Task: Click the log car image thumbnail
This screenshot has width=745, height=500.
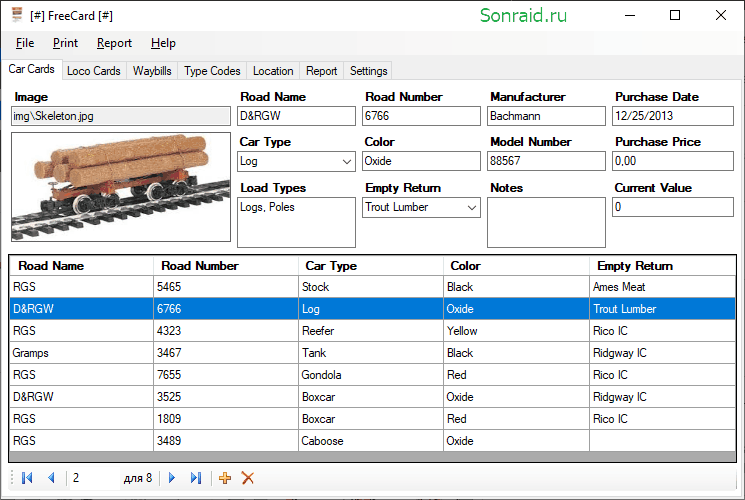Action: [121, 187]
